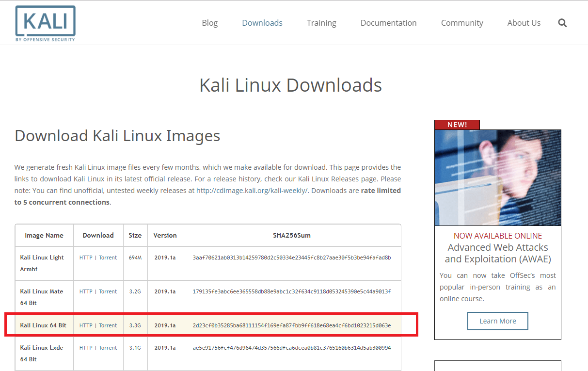Click the 'Image Name' column header
The width and height of the screenshot is (588, 371).
click(x=44, y=235)
